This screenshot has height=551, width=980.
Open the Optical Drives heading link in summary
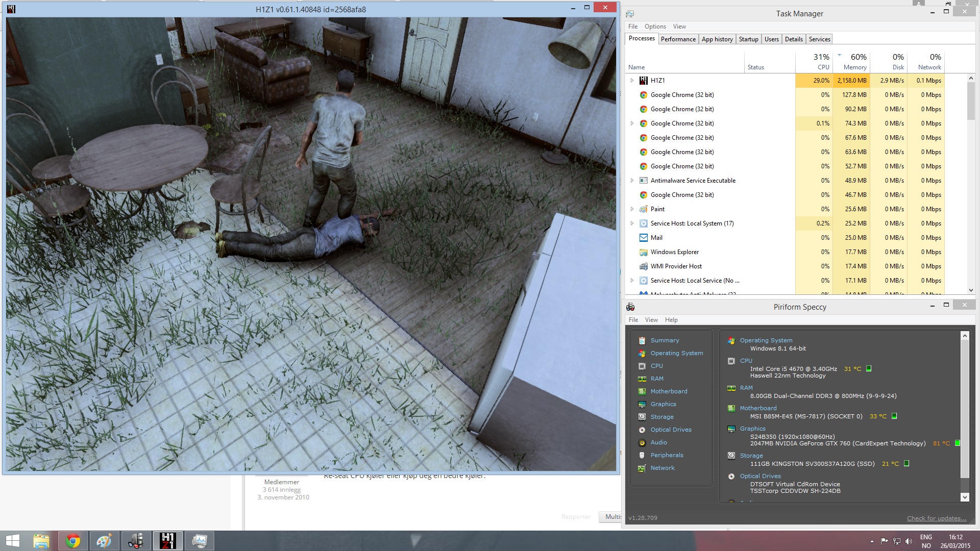click(761, 476)
